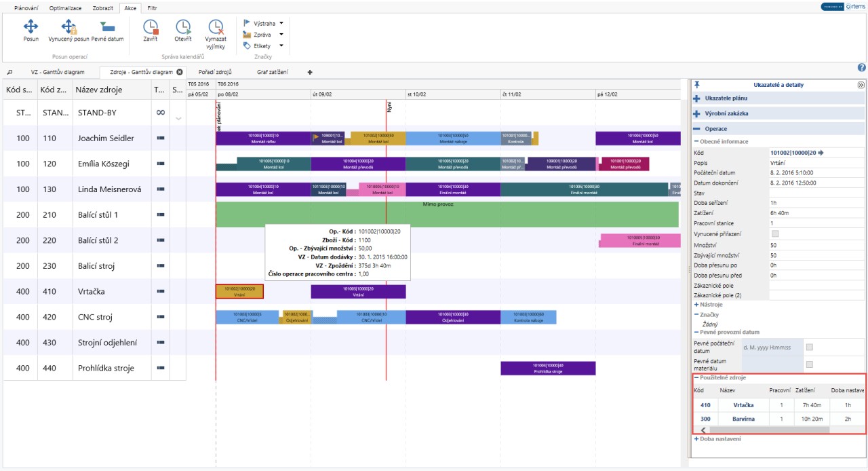
Task: Toggle Pevné datum materiálu checkbox
Action: point(809,364)
